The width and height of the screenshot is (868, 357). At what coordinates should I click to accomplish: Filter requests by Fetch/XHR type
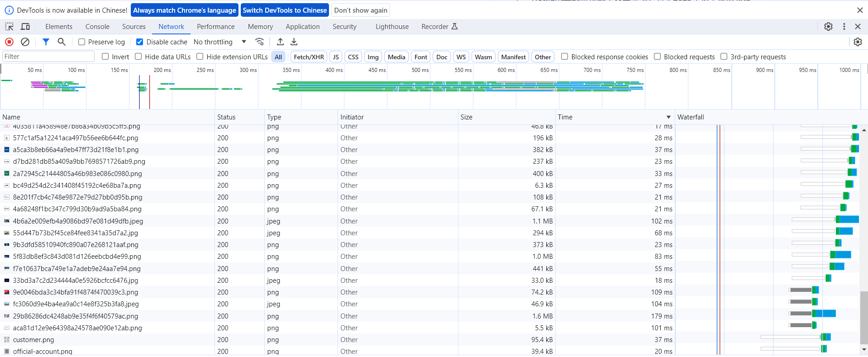click(x=309, y=57)
